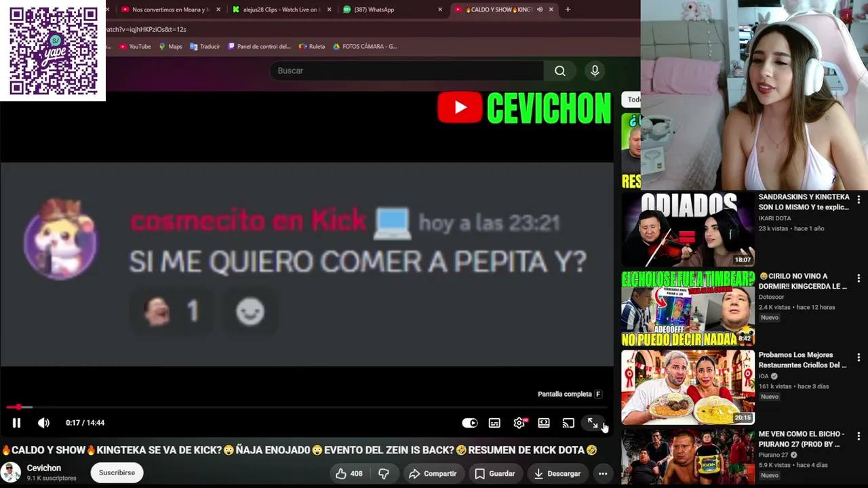Open 'Probamos Los Mejores Restaurantes Criollos' title
The height and width of the screenshot is (488, 868).
tap(802, 360)
